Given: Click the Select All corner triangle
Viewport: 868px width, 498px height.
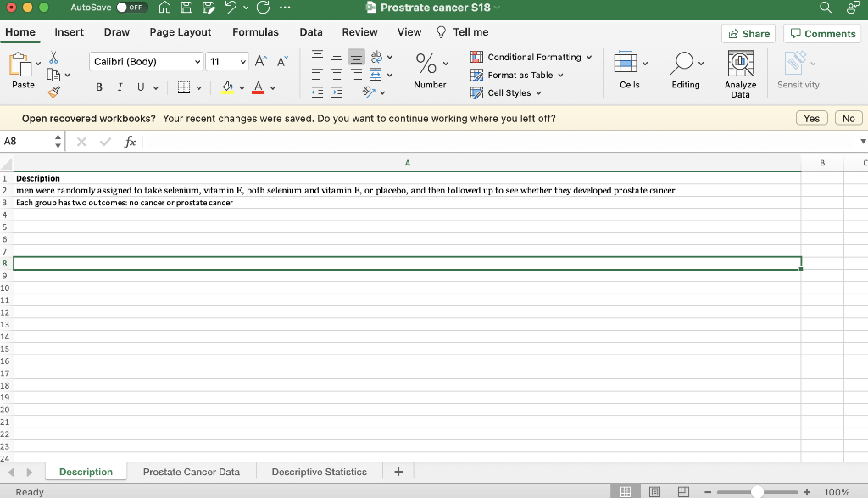Looking at the screenshot, I should 7,163.
